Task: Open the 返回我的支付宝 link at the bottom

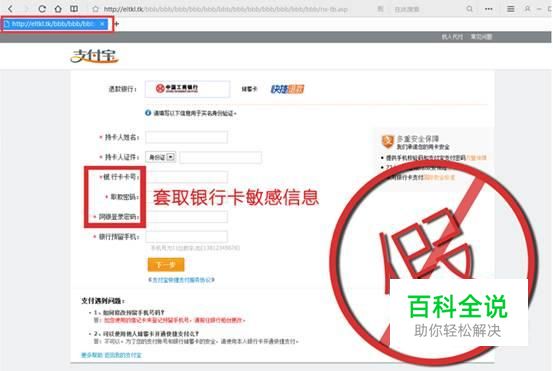Action: 123,355
